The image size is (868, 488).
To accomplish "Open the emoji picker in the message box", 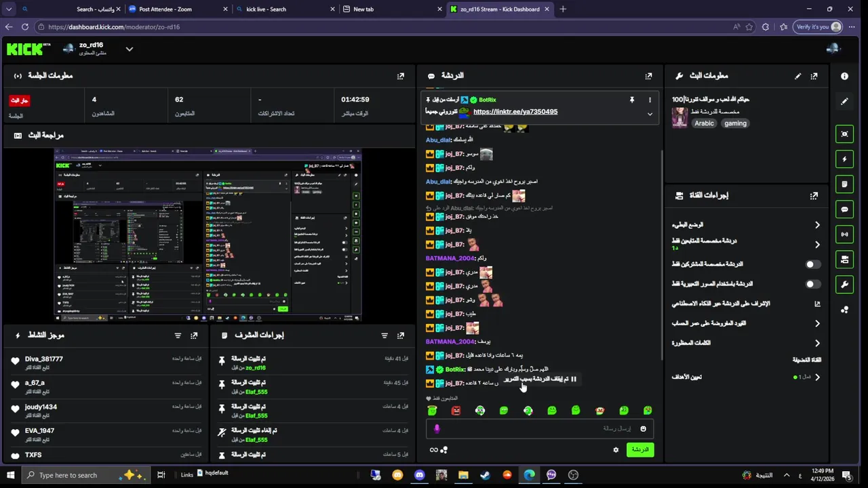I will pyautogui.click(x=643, y=428).
